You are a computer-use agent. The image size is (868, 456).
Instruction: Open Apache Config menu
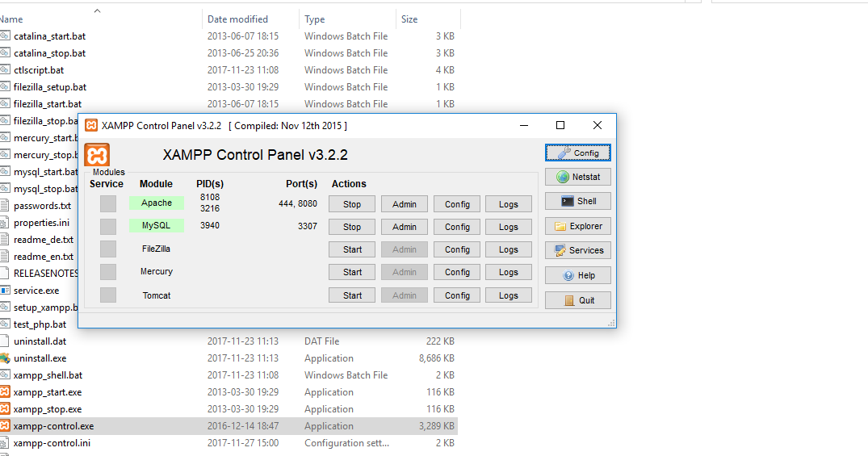457,204
